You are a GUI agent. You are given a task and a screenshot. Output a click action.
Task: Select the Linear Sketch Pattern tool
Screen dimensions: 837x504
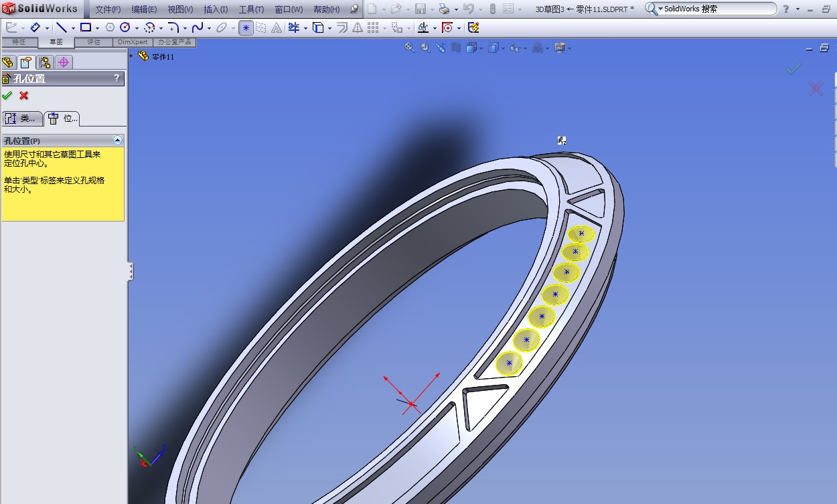coord(373,27)
